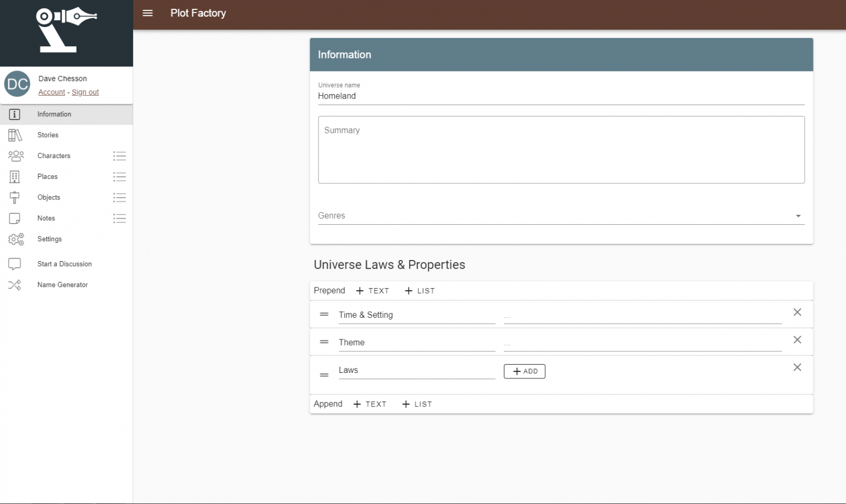This screenshot has height=504, width=846.
Task: Open the Name Generator
Action: click(x=62, y=285)
